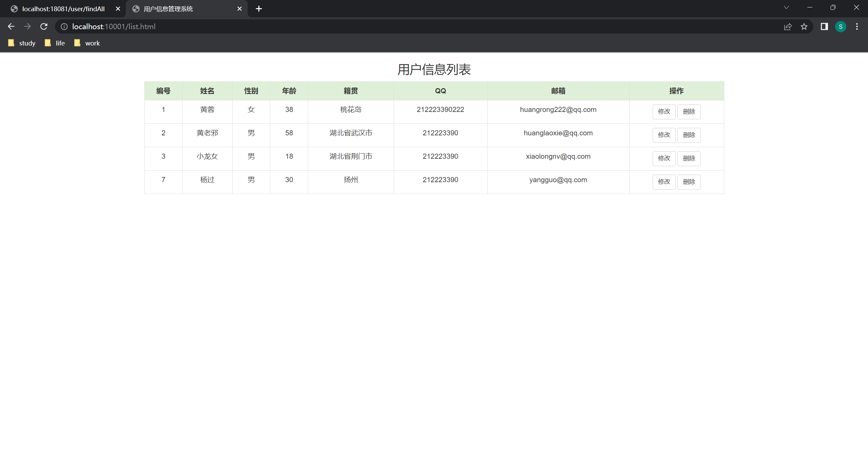Click the 性别 column header
Screen dimensions: 868x465
(x=251, y=91)
